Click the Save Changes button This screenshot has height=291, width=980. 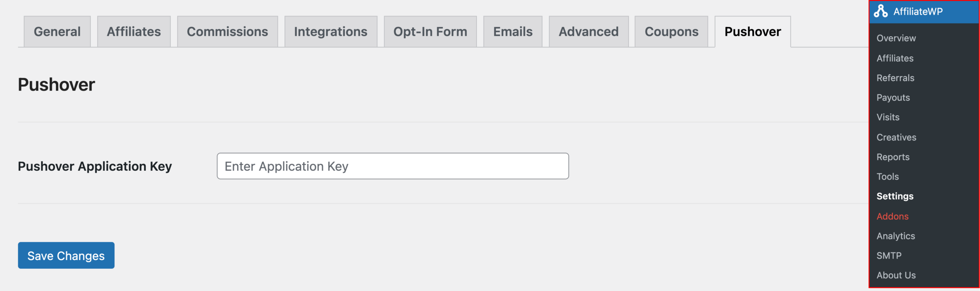pos(66,255)
